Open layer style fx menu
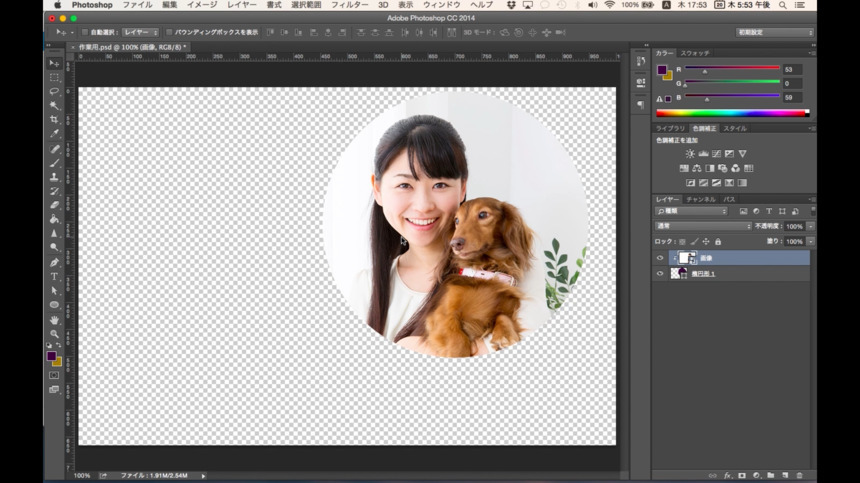The image size is (860, 483). click(x=727, y=475)
